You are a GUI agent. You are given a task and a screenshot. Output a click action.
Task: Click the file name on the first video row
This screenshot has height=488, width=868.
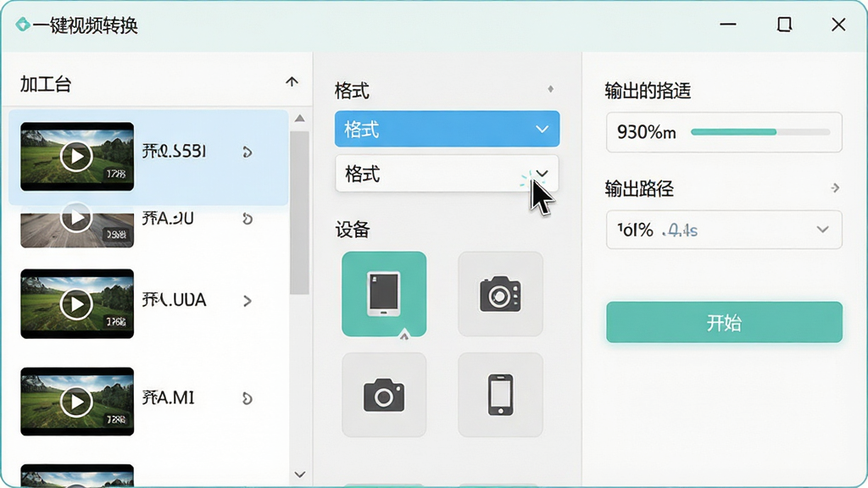(x=174, y=151)
